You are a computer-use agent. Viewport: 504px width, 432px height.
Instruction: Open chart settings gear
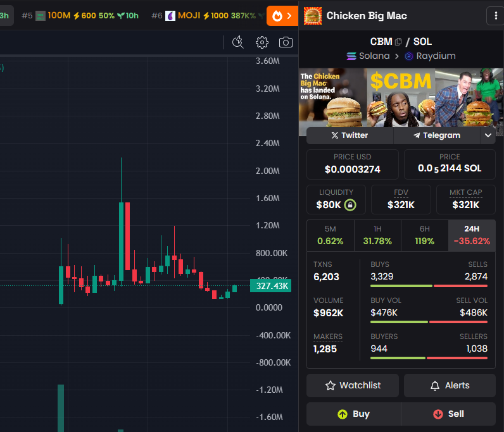262,42
